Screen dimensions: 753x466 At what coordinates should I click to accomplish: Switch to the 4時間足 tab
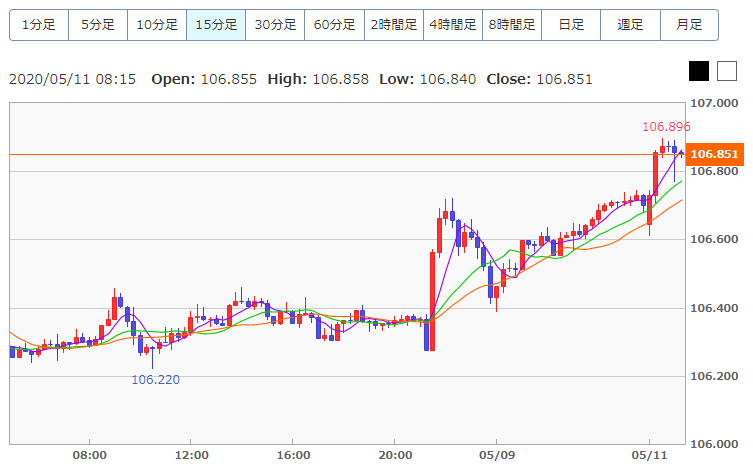453,25
